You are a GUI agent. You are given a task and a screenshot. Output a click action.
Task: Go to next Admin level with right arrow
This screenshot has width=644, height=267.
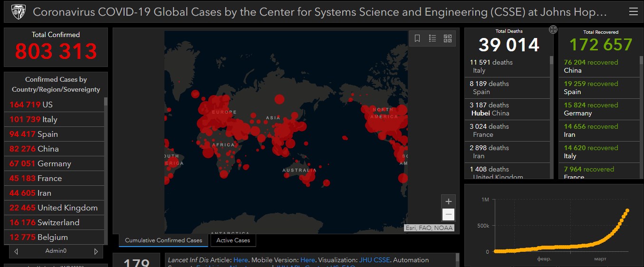[x=96, y=251]
